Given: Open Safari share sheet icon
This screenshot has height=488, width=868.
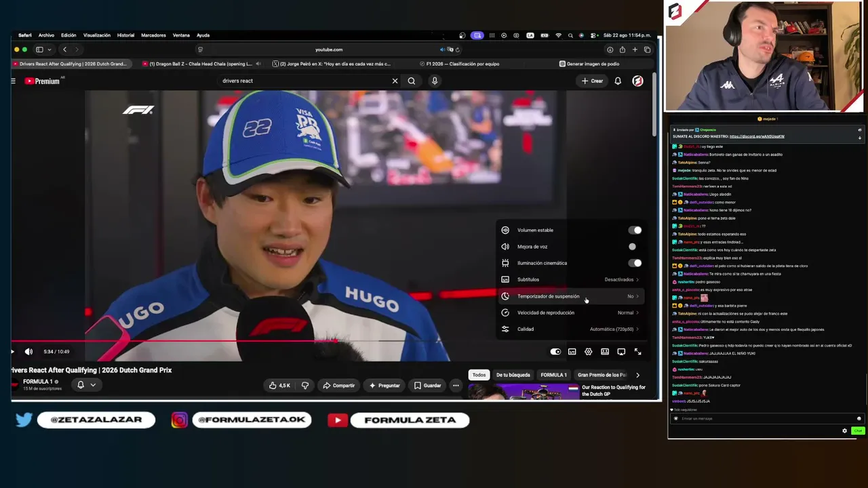Looking at the screenshot, I should click(x=622, y=49).
